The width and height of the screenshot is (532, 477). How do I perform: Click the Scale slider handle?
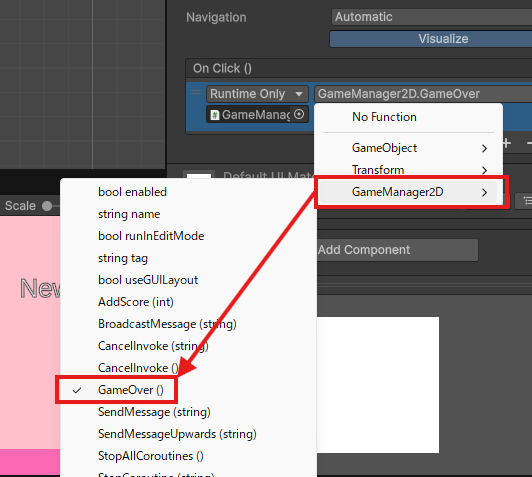coord(47,206)
